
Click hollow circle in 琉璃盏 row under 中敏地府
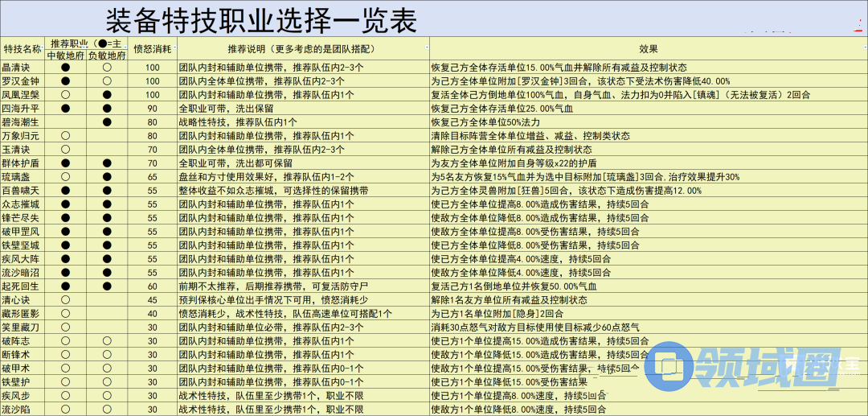(66, 177)
